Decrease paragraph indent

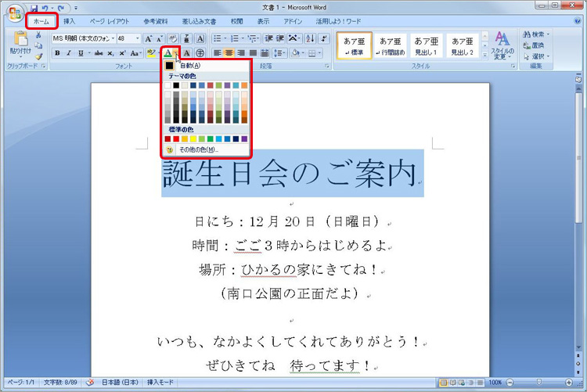(268, 38)
